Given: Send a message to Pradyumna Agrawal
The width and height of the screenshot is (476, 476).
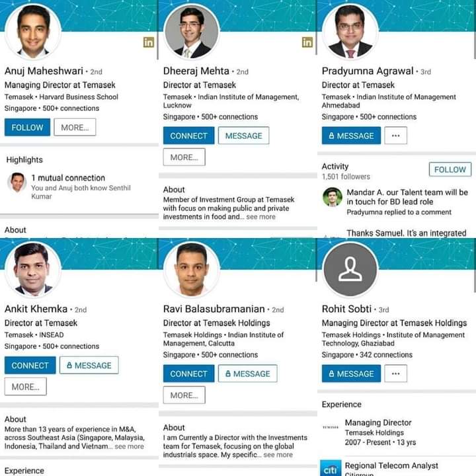Looking at the screenshot, I should (351, 136).
